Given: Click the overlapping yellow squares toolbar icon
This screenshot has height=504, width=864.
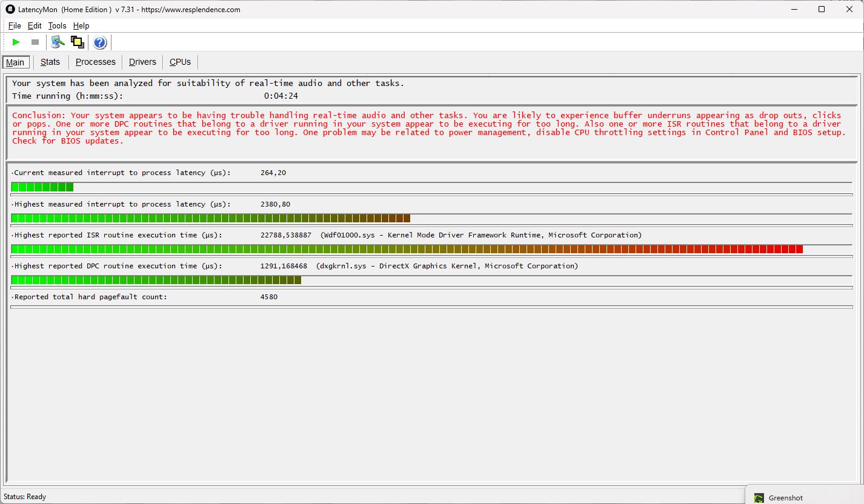Looking at the screenshot, I should (x=77, y=42).
